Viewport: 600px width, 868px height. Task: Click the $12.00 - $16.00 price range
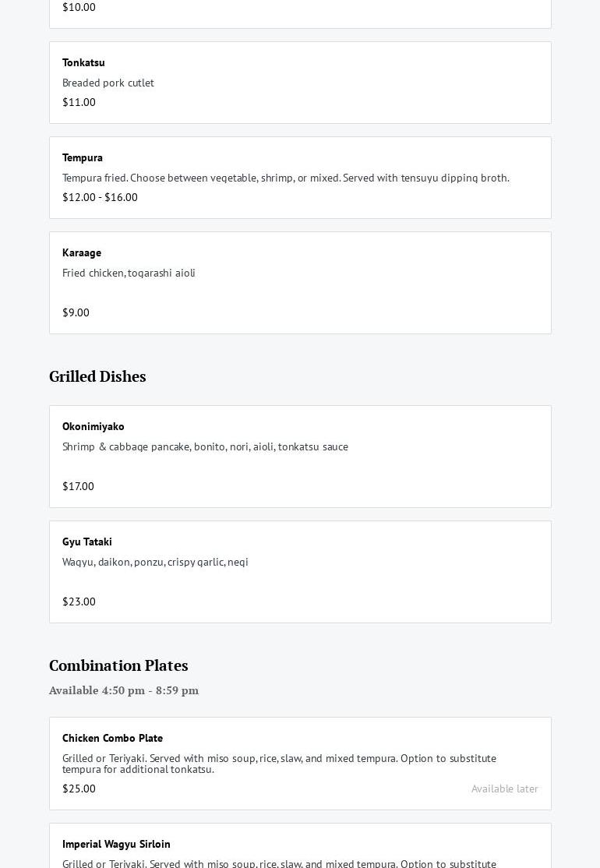pyautogui.click(x=100, y=197)
